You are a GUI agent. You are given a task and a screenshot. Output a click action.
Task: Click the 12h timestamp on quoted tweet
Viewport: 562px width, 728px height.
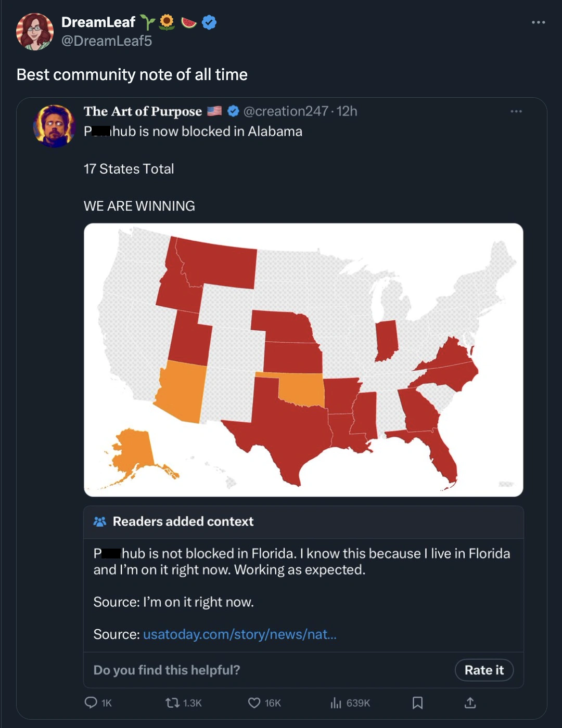[x=347, y=111]
